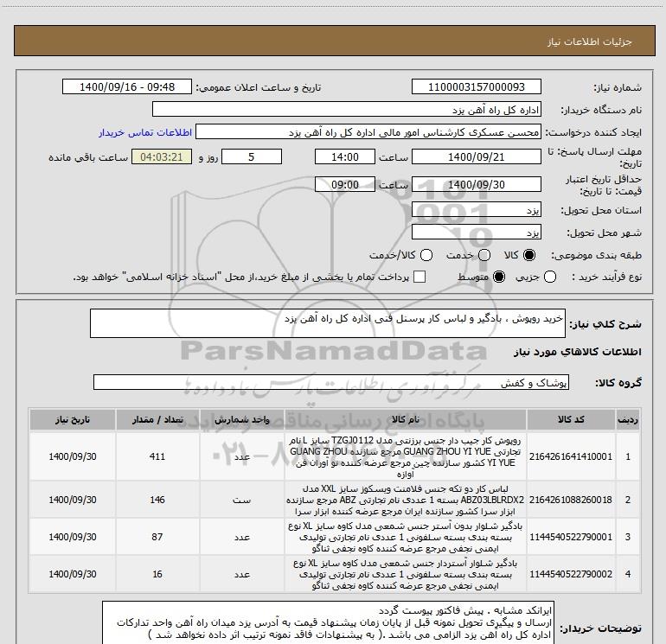Click the response deadline date 1400/09/21

pos(476,156)
